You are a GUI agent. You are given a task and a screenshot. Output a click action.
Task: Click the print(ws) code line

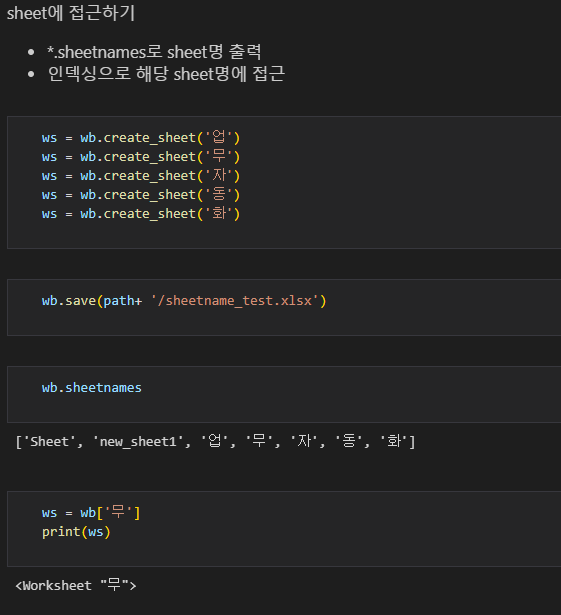[x=76, y=532]
